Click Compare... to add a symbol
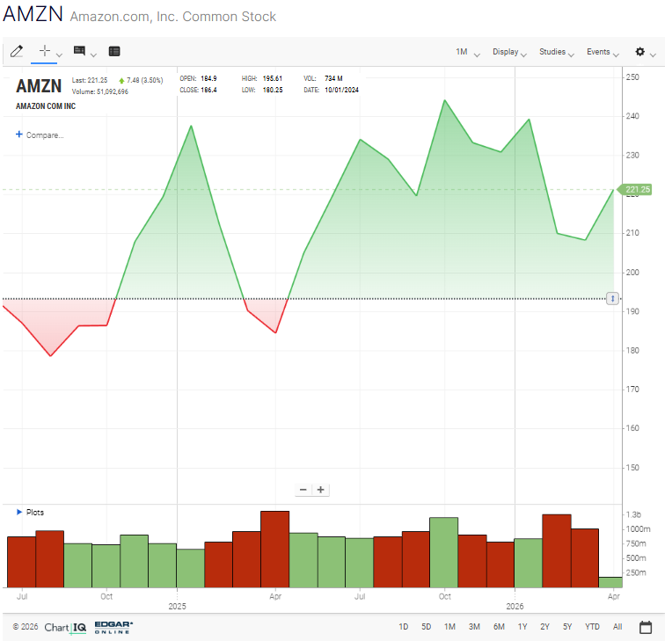Screen dimensions: 672x641 (x=40, y=135)
